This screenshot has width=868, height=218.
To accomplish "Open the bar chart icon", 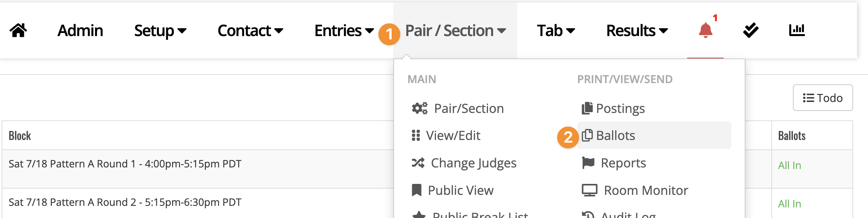I will point(797,30).
